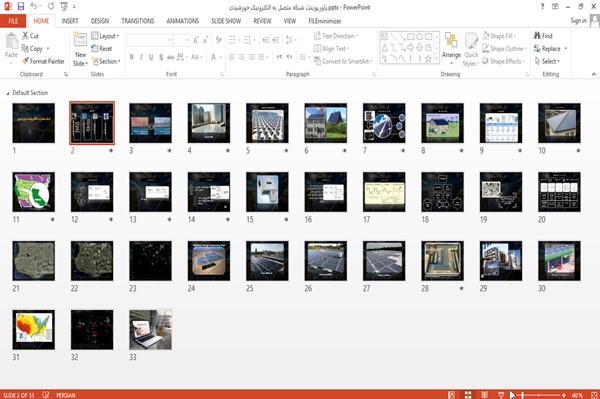Open Shape Effects dropdown
Image resolution: width=600 pixels, height=399 pixels.
(x=503, y=61)
